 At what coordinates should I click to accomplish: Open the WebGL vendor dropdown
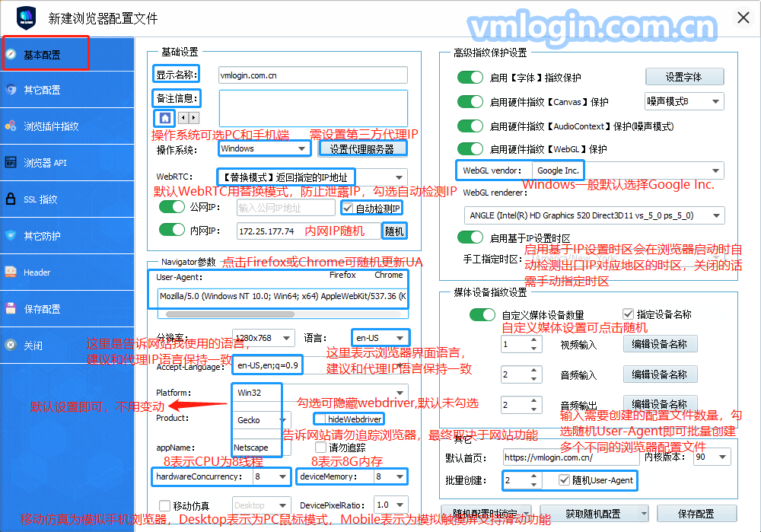point(715,171)
